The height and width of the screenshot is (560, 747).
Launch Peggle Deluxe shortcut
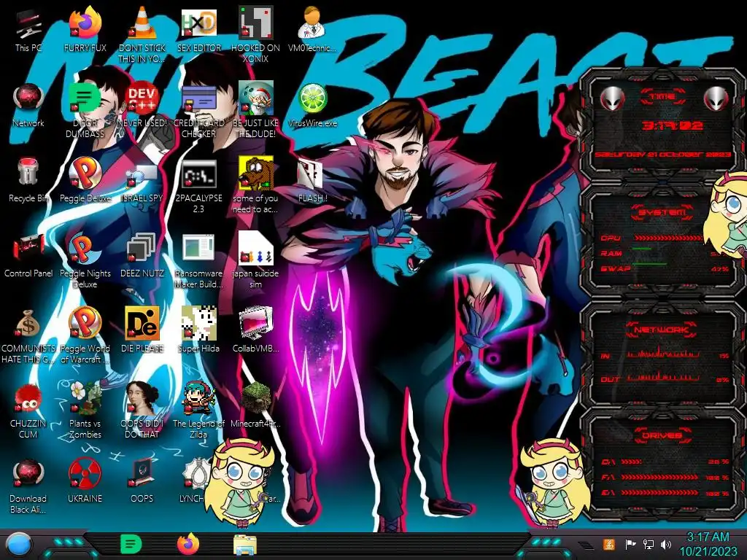click(85, 172)
